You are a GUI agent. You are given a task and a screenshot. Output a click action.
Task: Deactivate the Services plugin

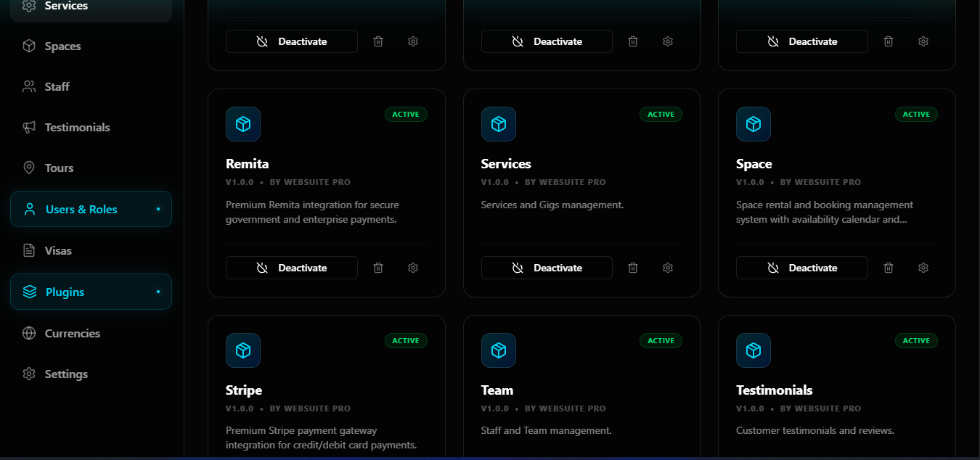pyautogui.click(x=547, y=268)
